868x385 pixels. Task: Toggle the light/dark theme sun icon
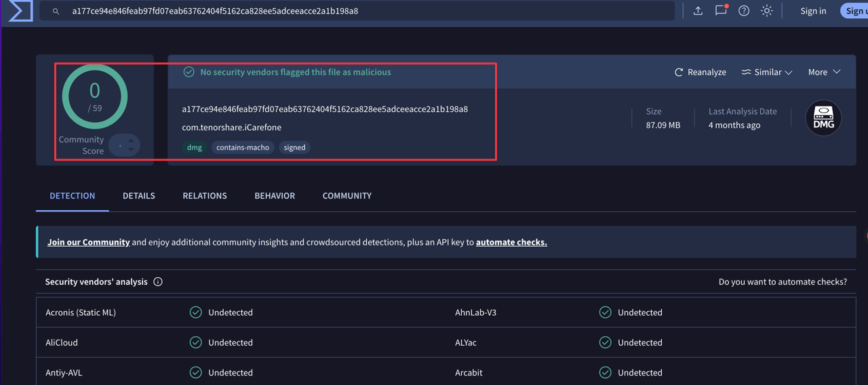pyautogui.click(x=767, y=11)
